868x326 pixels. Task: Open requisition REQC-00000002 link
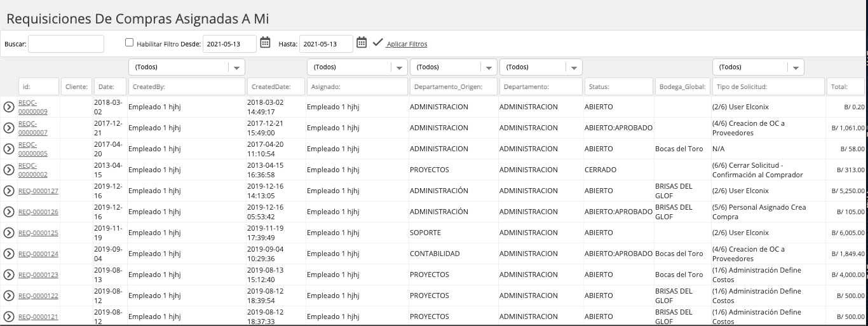tap(33, 170)
